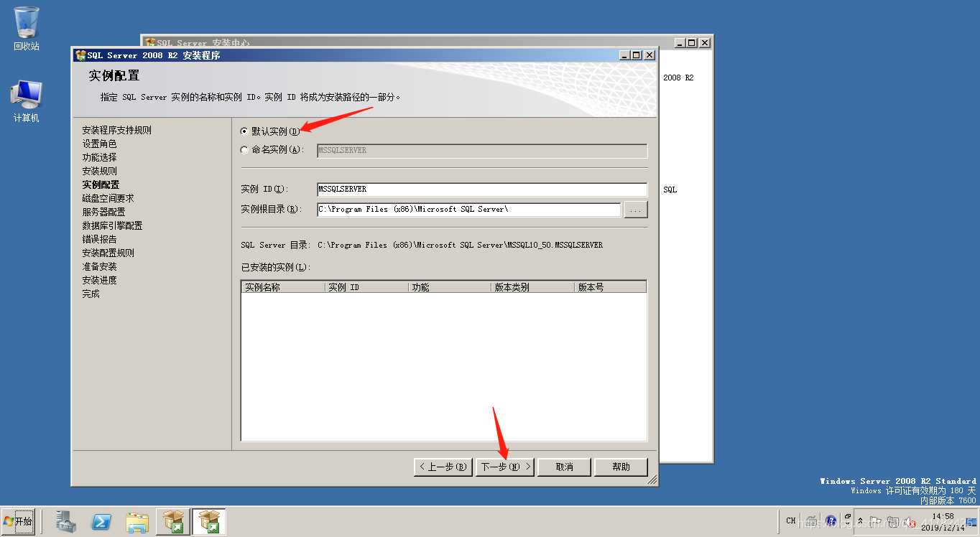Click the CH language indicator in tray

[790, 521]
